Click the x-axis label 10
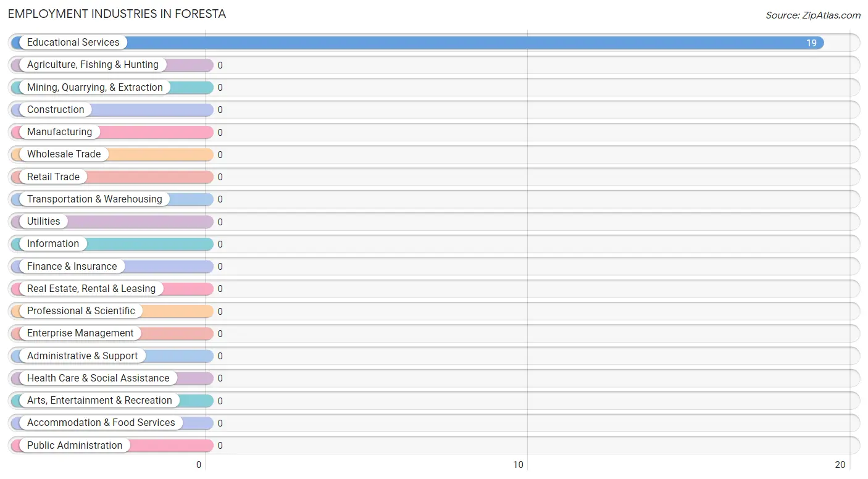 [x=519, y=465]
